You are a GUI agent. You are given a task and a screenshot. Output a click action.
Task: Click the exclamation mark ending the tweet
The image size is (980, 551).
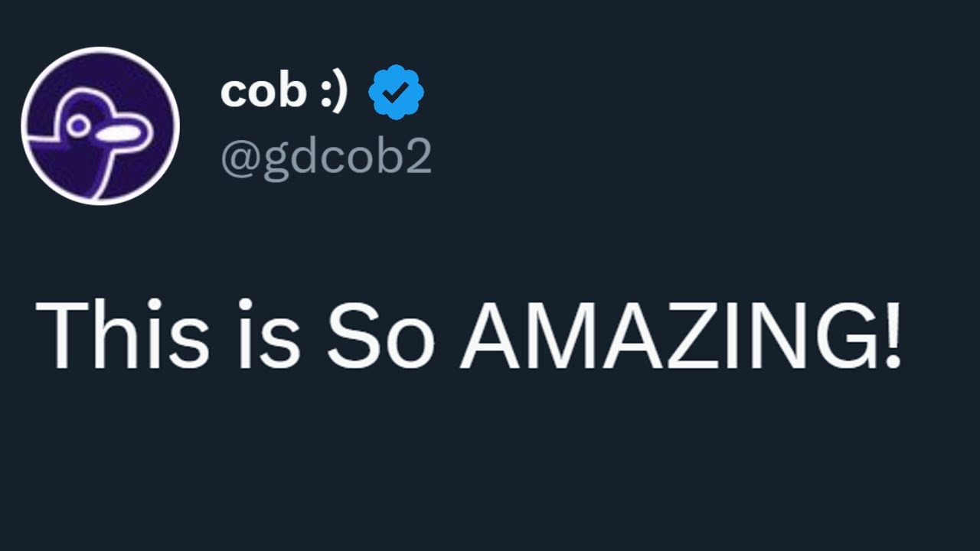[893, 334]
